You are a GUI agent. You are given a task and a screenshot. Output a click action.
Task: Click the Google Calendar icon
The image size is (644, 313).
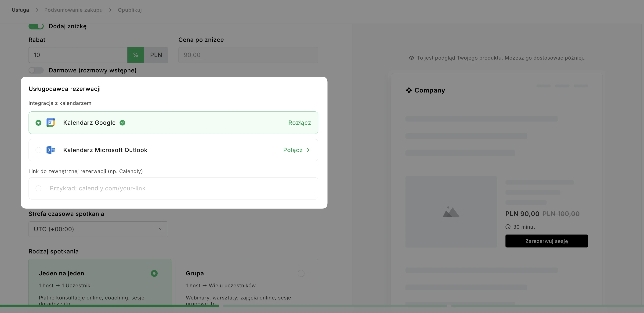(51, 123)
